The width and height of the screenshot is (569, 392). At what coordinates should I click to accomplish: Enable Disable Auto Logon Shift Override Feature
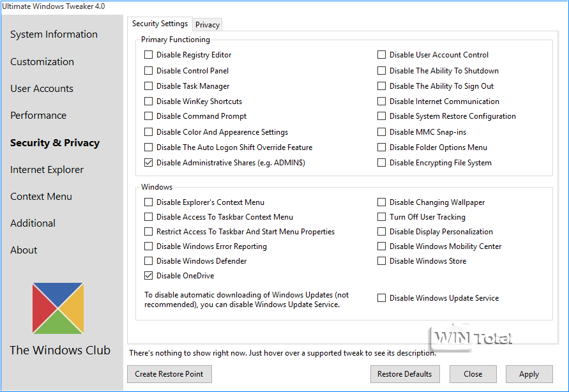[x=148, y=147]
